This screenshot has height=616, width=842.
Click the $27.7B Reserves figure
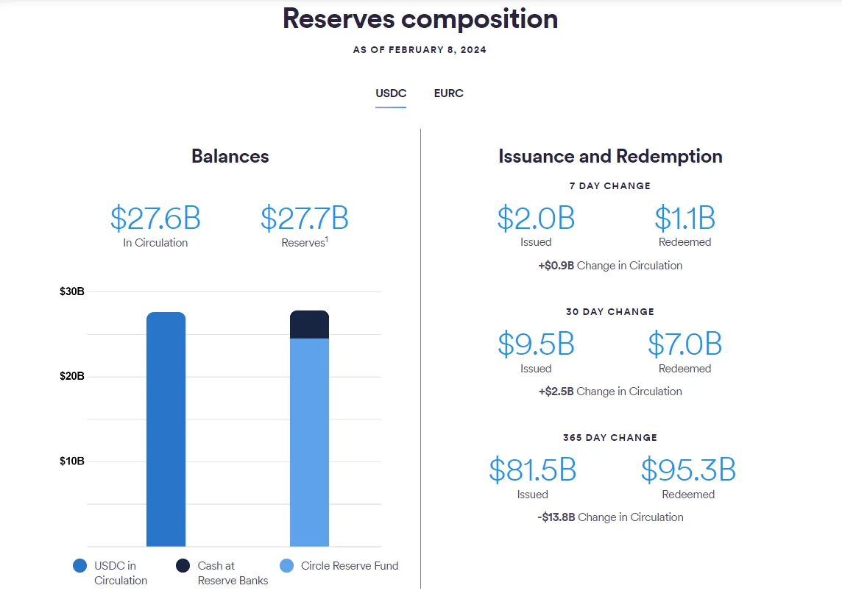point(305,219)
